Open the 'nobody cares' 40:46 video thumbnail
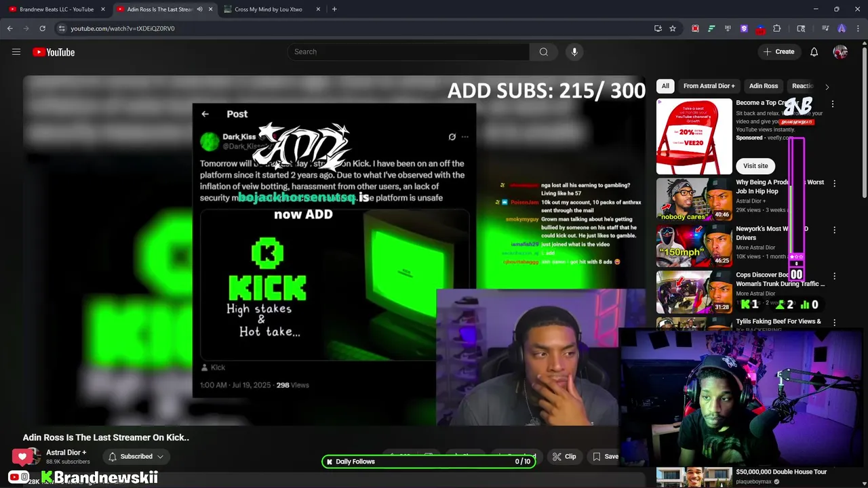 (x=694, y=199)
